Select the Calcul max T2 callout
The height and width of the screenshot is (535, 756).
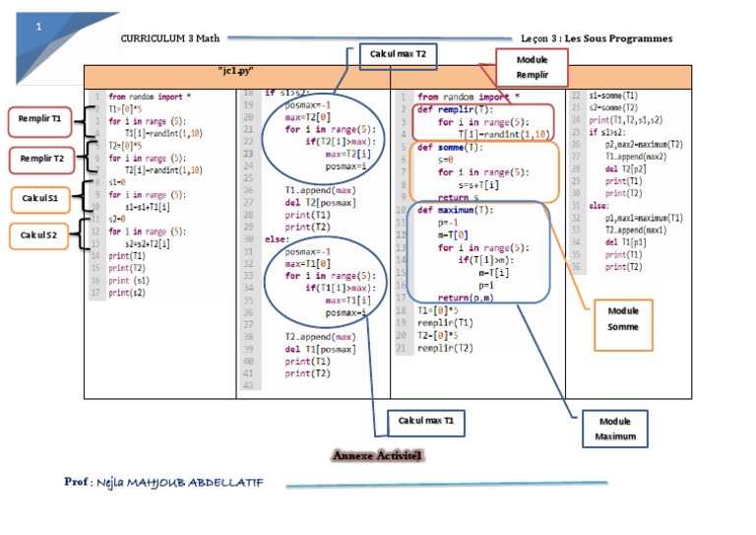pos(398,54)
